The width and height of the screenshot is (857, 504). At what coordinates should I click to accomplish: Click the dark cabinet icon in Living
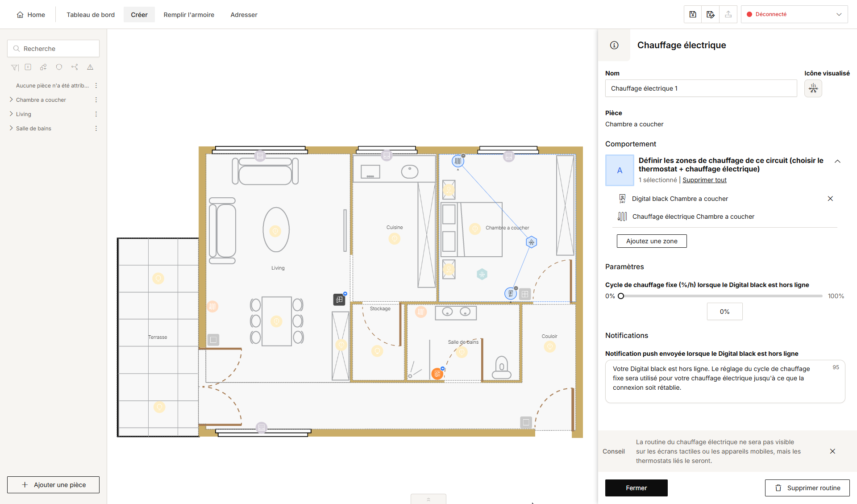pos(339,300)
